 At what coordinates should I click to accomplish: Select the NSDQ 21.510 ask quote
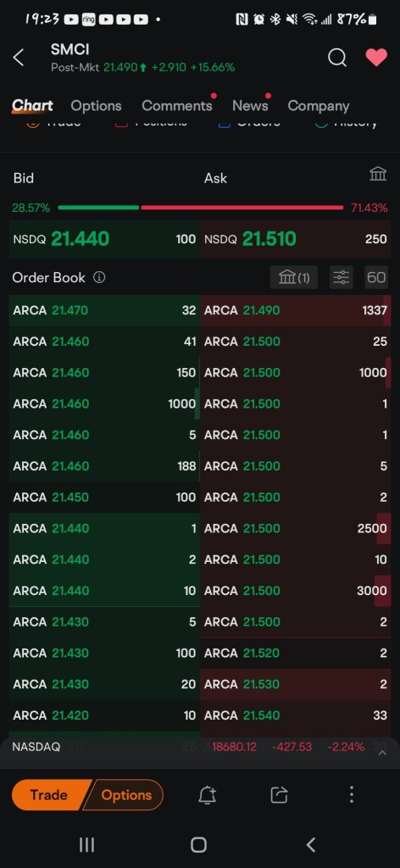tap(296, 239)
